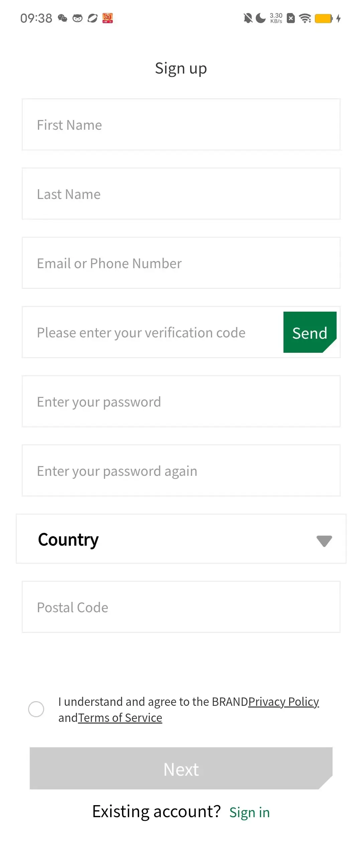This screenshot has height=868, width=361.
Task: Tap the cat face notification icon
Action: tap(78, 18)
